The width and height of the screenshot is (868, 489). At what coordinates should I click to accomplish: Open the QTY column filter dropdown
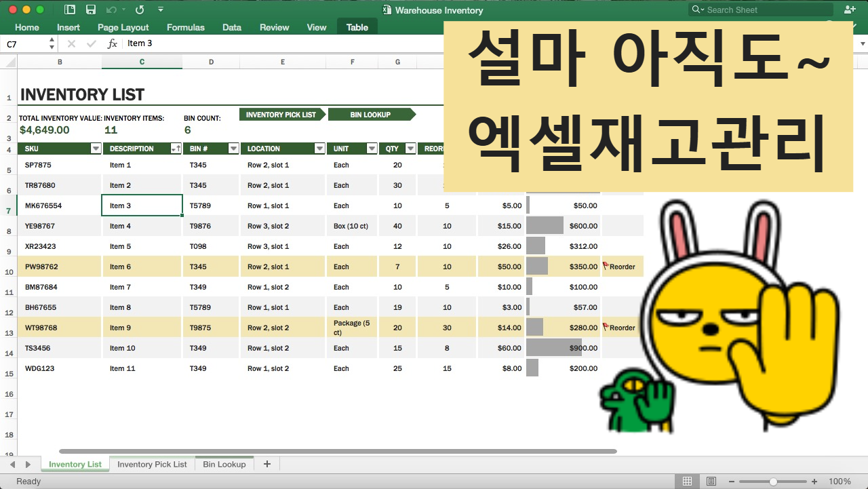pos(410,149)
